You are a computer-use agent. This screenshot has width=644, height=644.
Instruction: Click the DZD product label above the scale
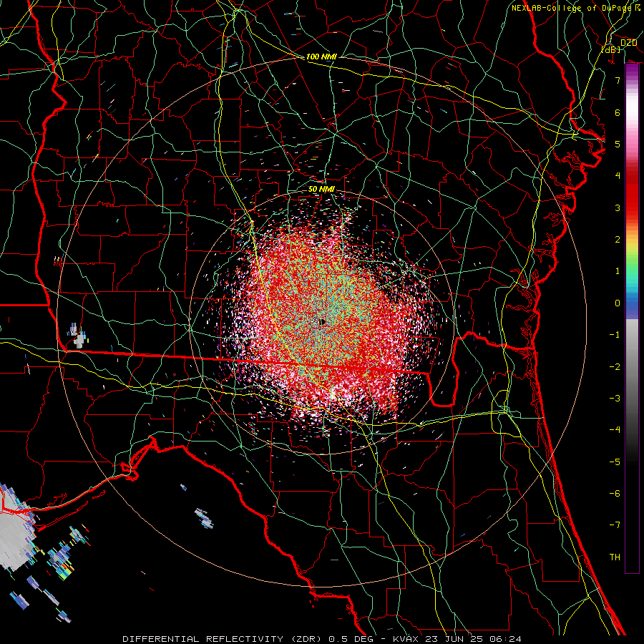click(628, 43)
